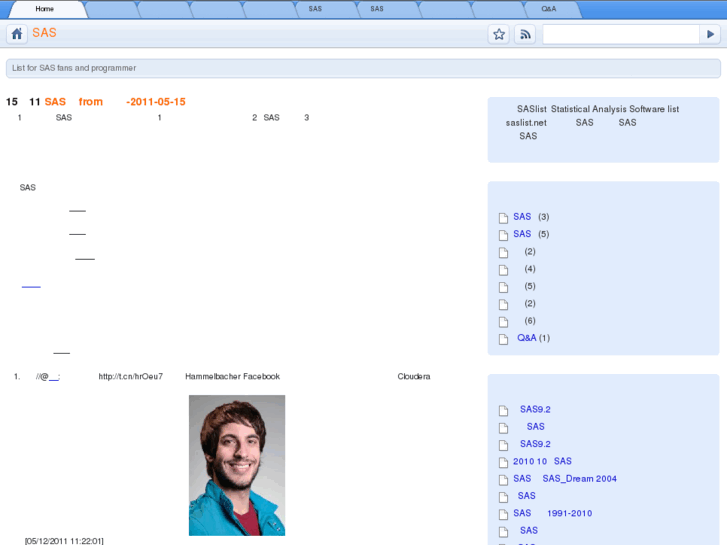Image resolution: width=727 pixels, height=545 pixels.
Task: Click the timestamp [05/12/2011 11:22:01]
Action: 64,541
